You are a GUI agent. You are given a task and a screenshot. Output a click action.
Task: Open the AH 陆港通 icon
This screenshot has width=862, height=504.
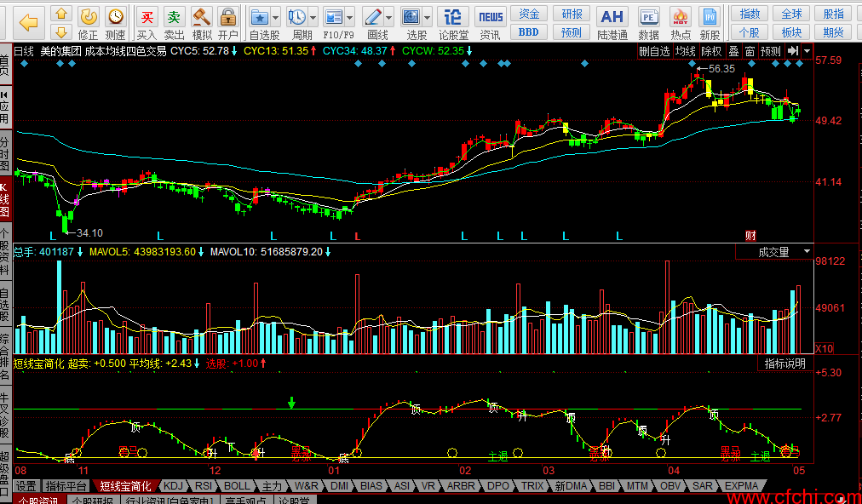(612, 21)
